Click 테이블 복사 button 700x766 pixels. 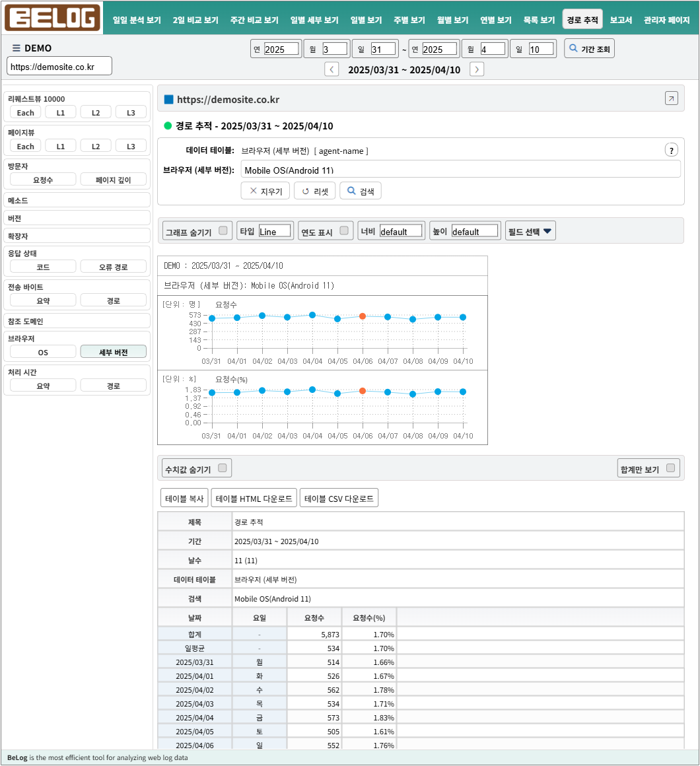tap(184, 499)
